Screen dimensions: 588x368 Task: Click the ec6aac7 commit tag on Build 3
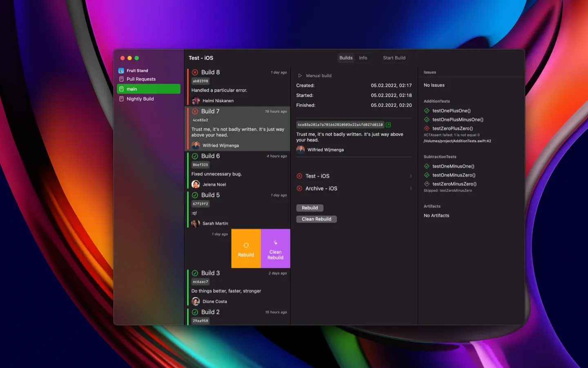[200, 282]
